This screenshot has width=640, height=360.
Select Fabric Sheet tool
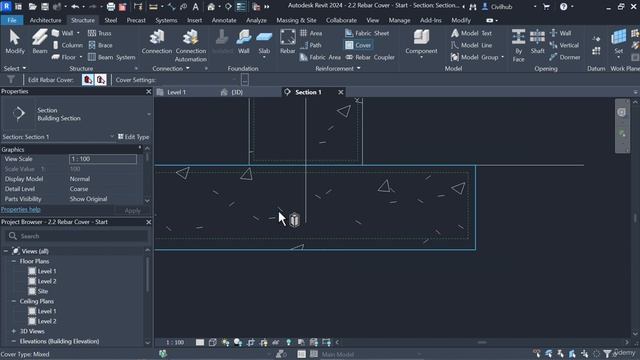[367, 33]
